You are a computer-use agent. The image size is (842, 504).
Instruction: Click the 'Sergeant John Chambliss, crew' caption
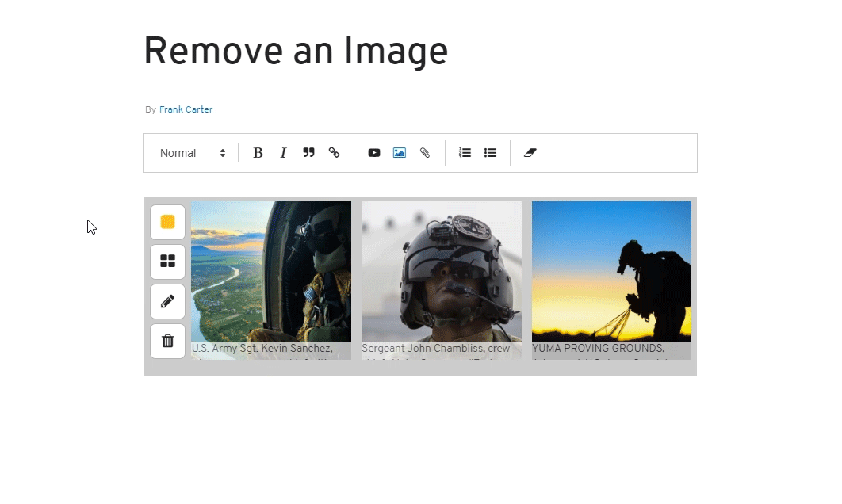pyautogui.click(x=436, y=349)
